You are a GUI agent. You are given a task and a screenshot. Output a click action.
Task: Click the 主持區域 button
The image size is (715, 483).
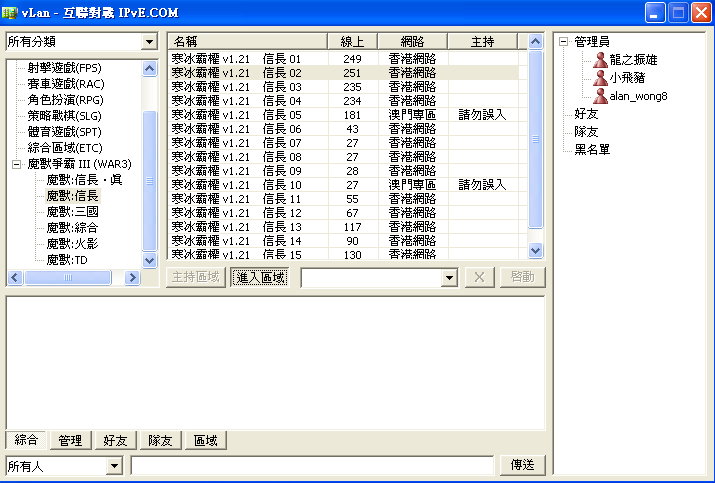[x=196, y=277]
